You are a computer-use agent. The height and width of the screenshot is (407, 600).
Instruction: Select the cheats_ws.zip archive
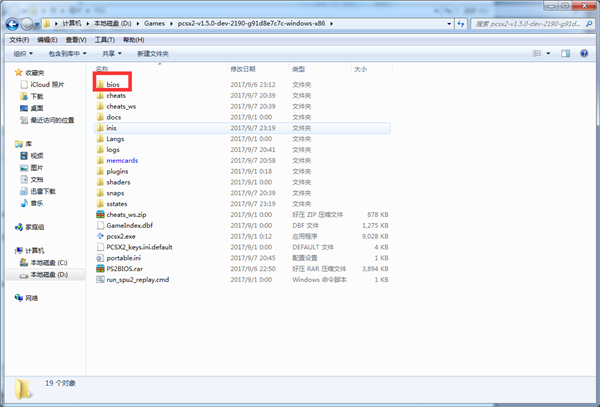click(121, 215)
